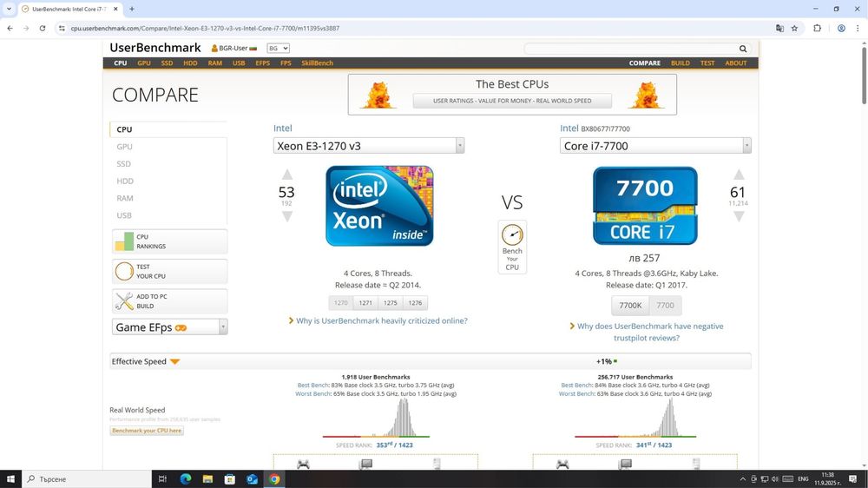Select the 1270 variant toggle
868x488 pixels.
click(341, 303)
